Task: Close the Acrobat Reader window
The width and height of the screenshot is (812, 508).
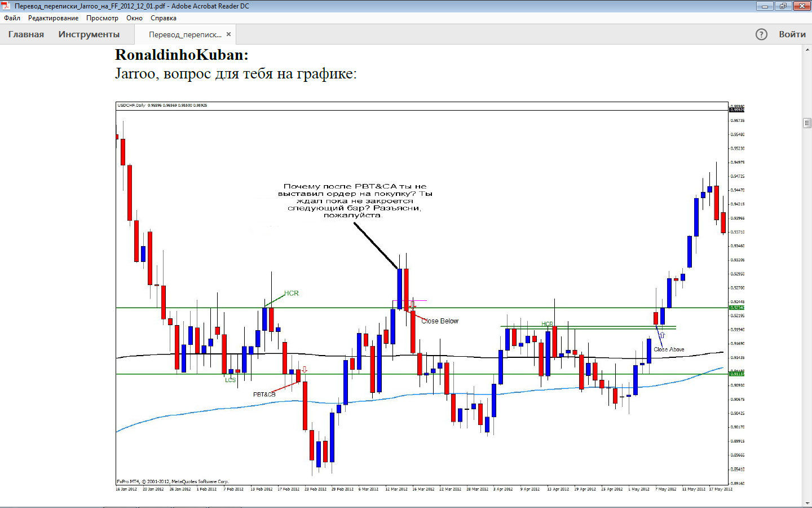Action: [x=801, y=6]
